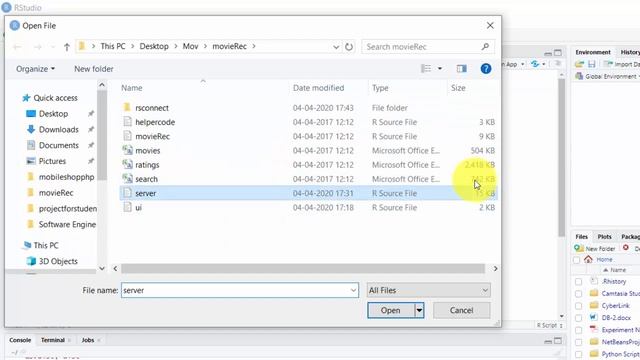Click Desktop in the breadcrumb path
Viewport: 640px width, 360px height.
point(154,47)
